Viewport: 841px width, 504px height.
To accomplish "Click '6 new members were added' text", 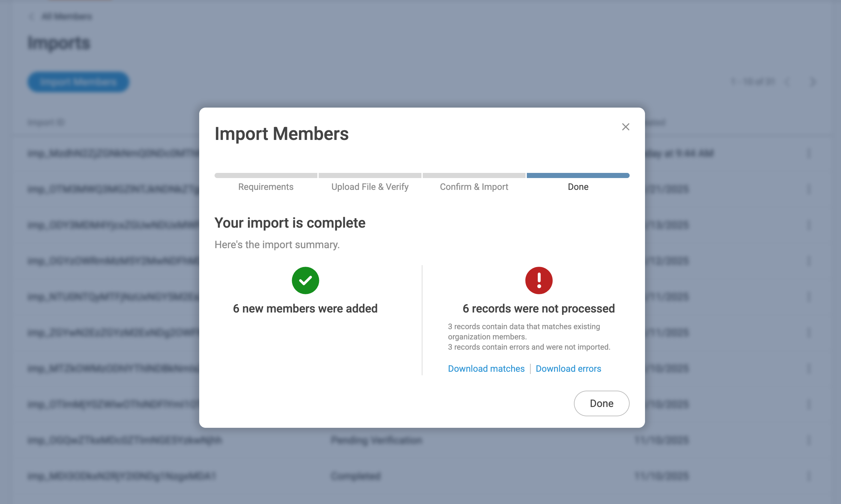I will coord(305,308).
